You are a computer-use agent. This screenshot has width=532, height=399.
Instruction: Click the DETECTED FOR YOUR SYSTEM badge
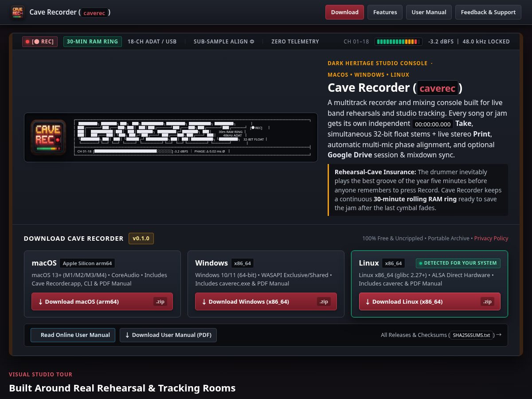pos(458,263)
